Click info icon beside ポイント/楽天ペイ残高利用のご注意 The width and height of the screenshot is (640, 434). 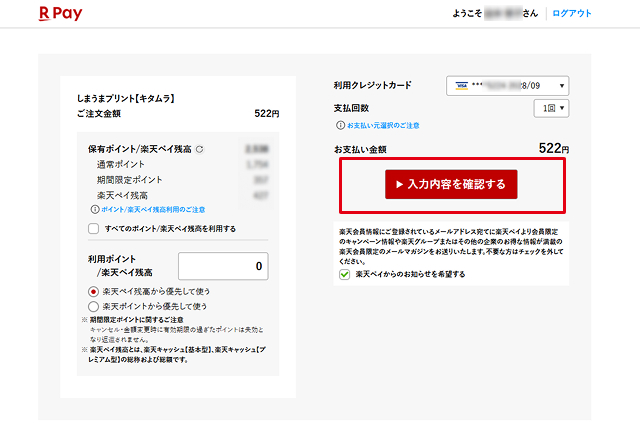(95, 209)
